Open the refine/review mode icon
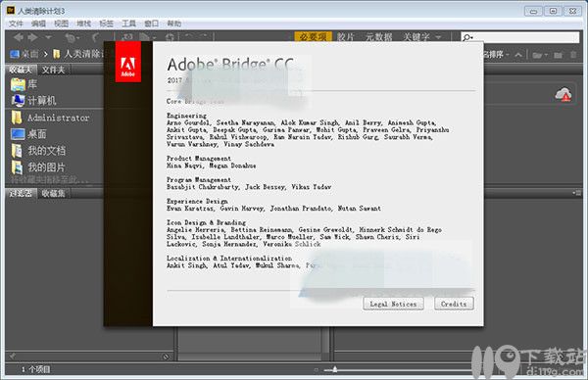 point(146,37)
